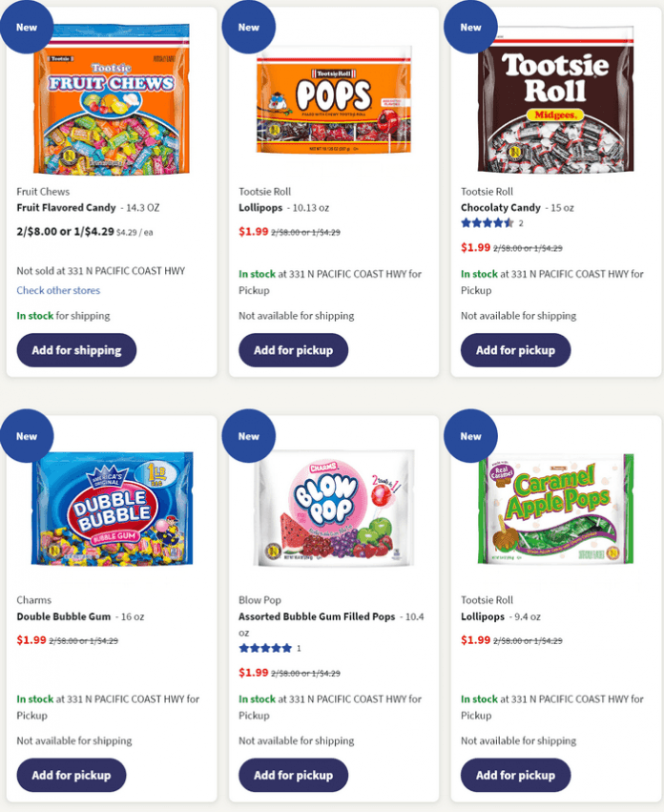Screen dimensions: 664x812
Task: Open the Blow Pop brand link
Action: pyautogui.click(x=259, y=599)
